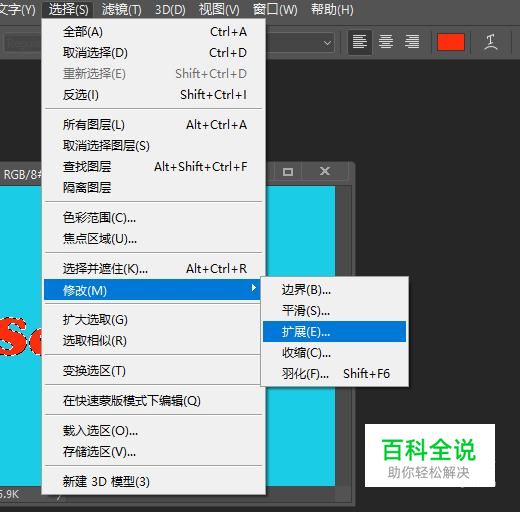Choose 取消选择图层(S) entry
The height and width of the screenshot is (512, 520).
click(x=153, y=146)
